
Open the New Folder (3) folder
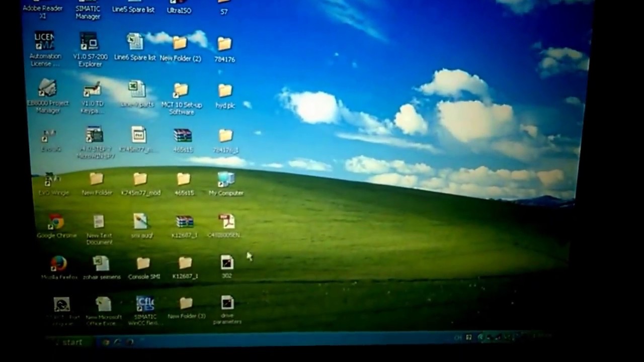pos(186,308)
